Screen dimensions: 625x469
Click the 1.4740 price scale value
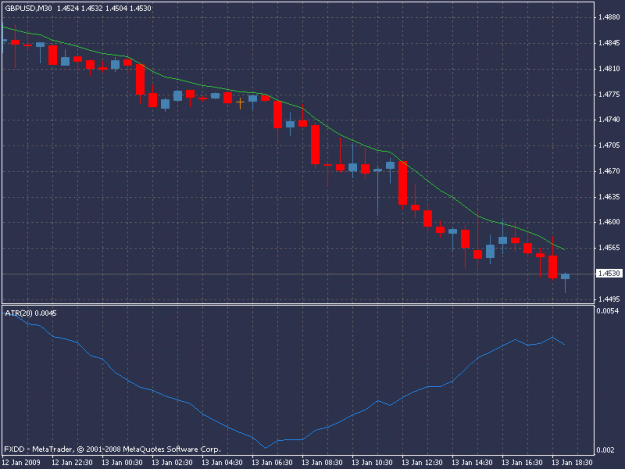(x=609, y=120)
